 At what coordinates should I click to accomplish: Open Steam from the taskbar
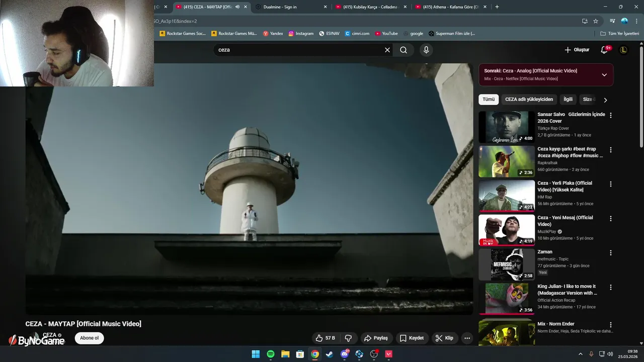[x=330, y=354]
